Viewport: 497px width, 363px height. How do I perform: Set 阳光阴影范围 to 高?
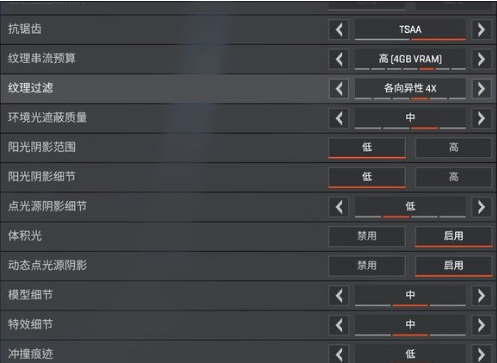click(453, 147)
